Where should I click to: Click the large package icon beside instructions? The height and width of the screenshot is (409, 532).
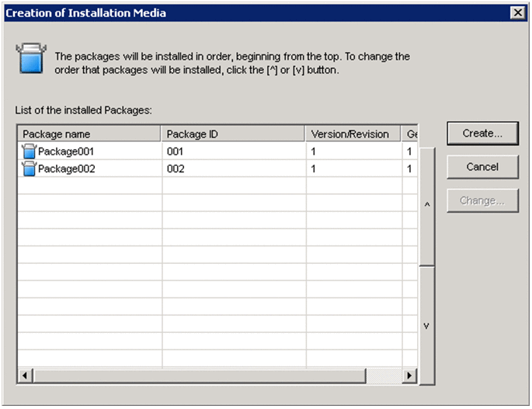pos(31,58)
